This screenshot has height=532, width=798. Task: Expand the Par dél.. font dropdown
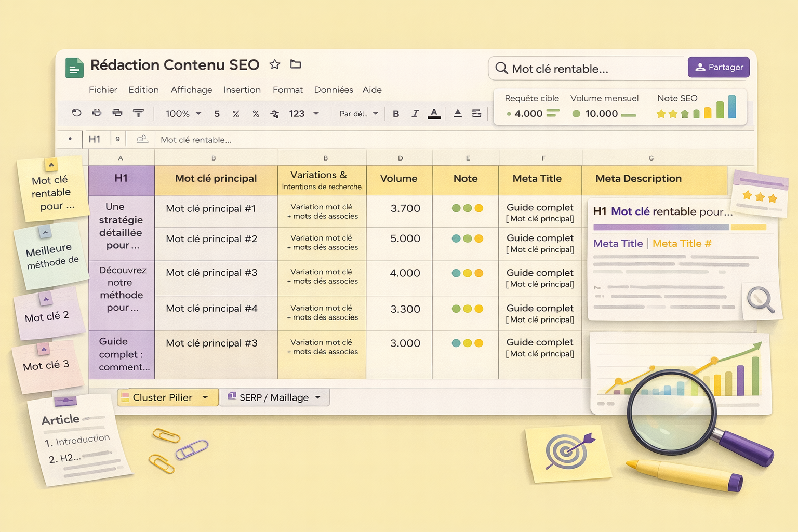358,114
